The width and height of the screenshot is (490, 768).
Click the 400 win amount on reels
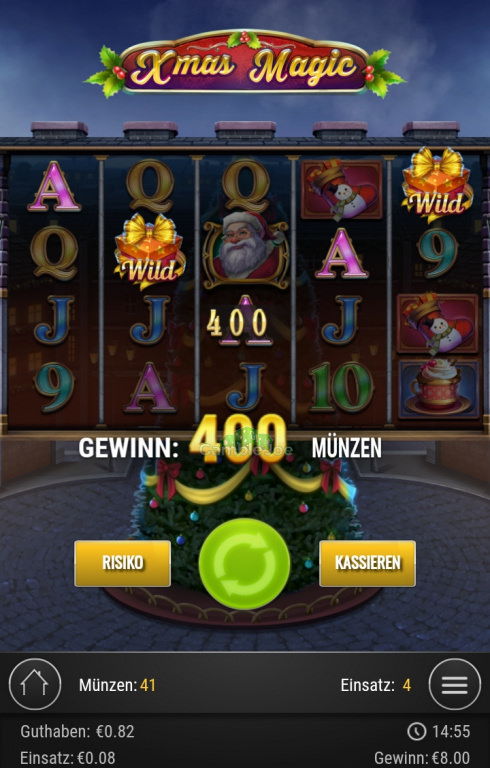pyautogui.click(x=238, y=324)
